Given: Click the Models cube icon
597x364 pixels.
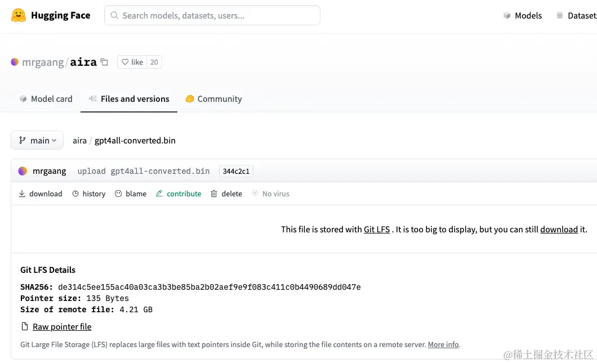Looking at the screenshot, I should coord(507,16).
